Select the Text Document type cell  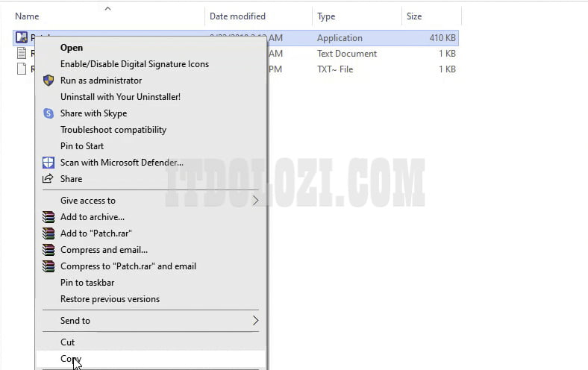click(347, 54)
